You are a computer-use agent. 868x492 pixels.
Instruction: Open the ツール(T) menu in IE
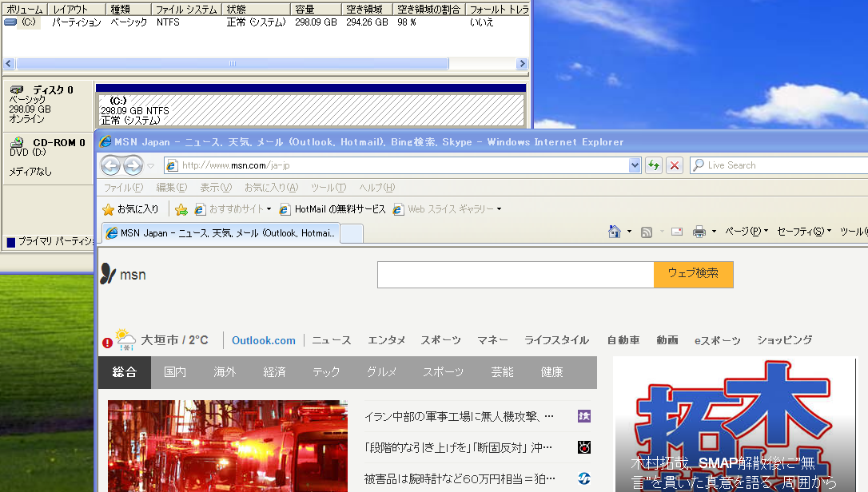click(328, 188)
